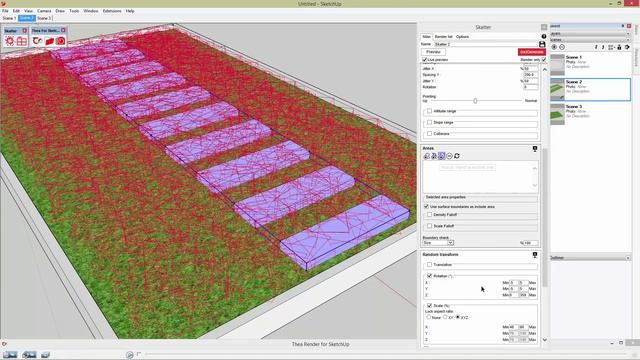Enable the Translation checkbox
The width and height of the screenshot is (640, 360).
429,264
